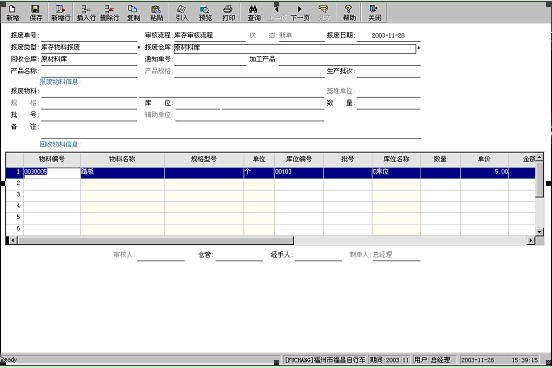Click the 保存 (Save) floppy disk icon
552x368 pixels.
pyautogui.click(x=36, y=13)
